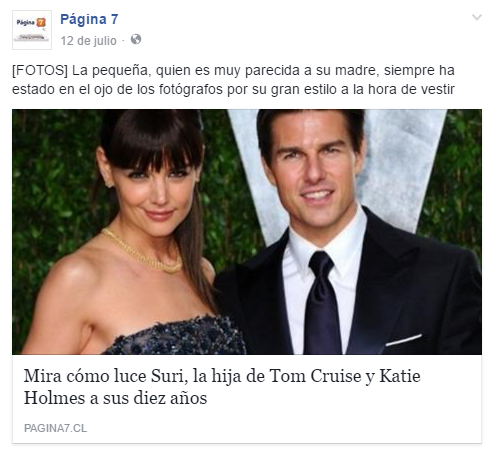Screen dimensions: 493x455
Task: Open the Tom Cruise and Katie Holmes photo
Action: (x=247, y=232)
